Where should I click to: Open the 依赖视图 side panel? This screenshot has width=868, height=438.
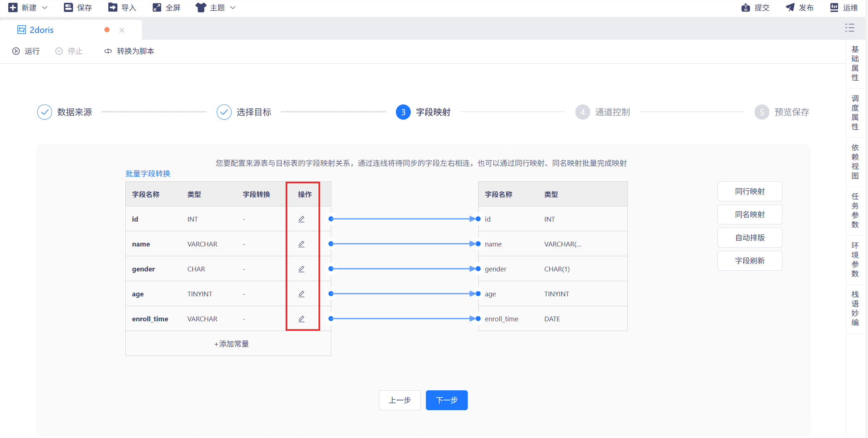[x=855, y=162]
